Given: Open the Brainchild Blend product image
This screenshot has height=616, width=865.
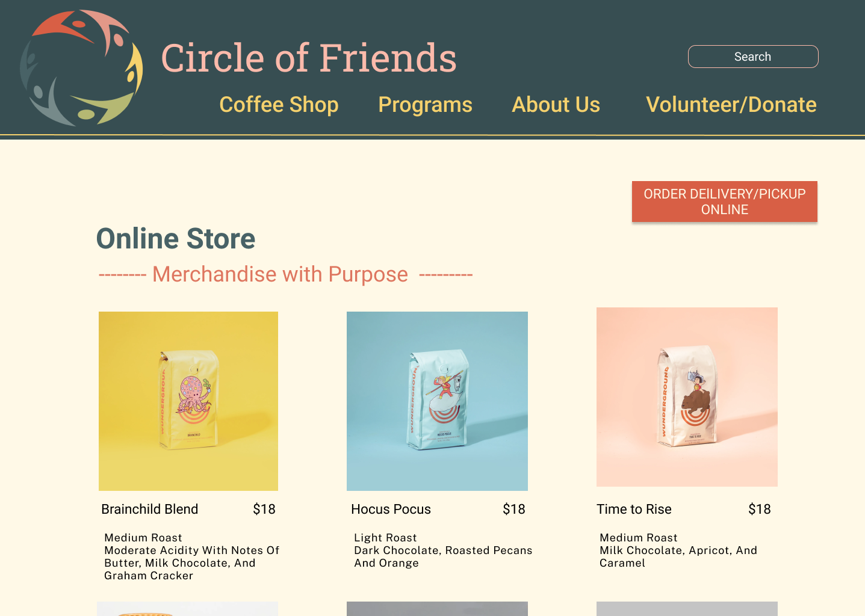Looking at the screenshot, I should pyautogui.click(x=188, y=401).
